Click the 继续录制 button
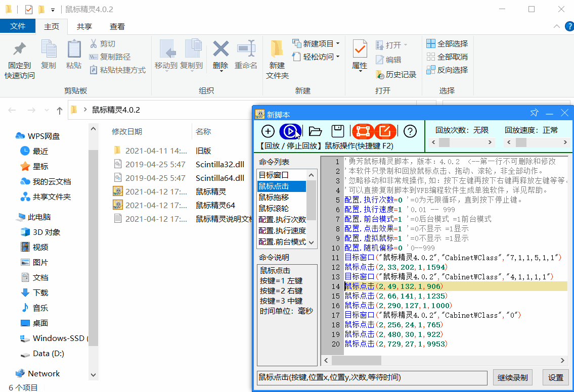The width and height of the screenshot is (574, 392). click(x=512, y=377)
